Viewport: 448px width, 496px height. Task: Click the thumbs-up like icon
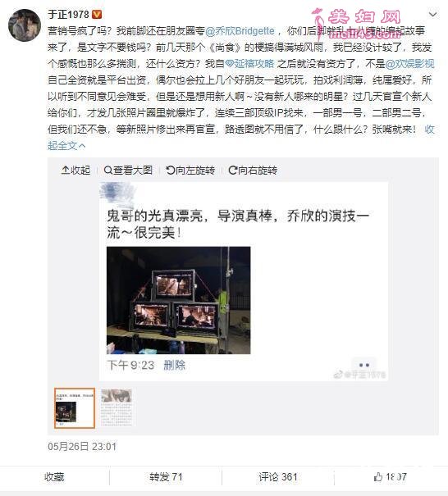point(378,476)
